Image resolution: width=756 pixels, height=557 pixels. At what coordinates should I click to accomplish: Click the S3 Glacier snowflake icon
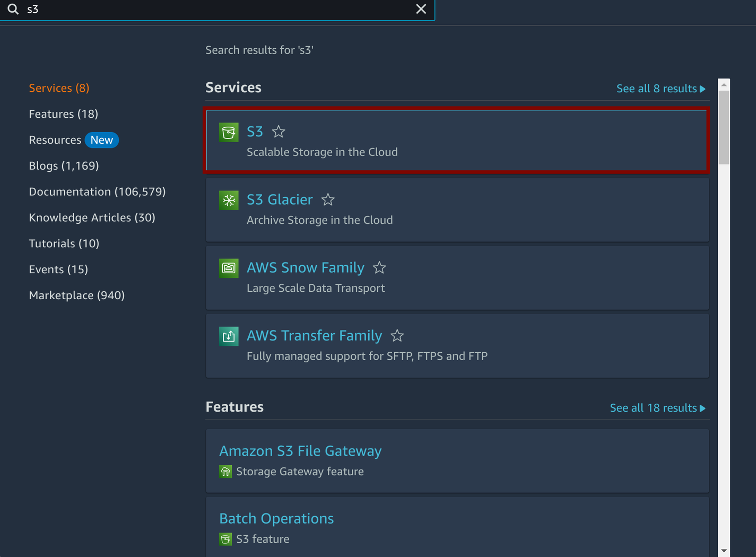pyautogui.click(x=229, y=200)
